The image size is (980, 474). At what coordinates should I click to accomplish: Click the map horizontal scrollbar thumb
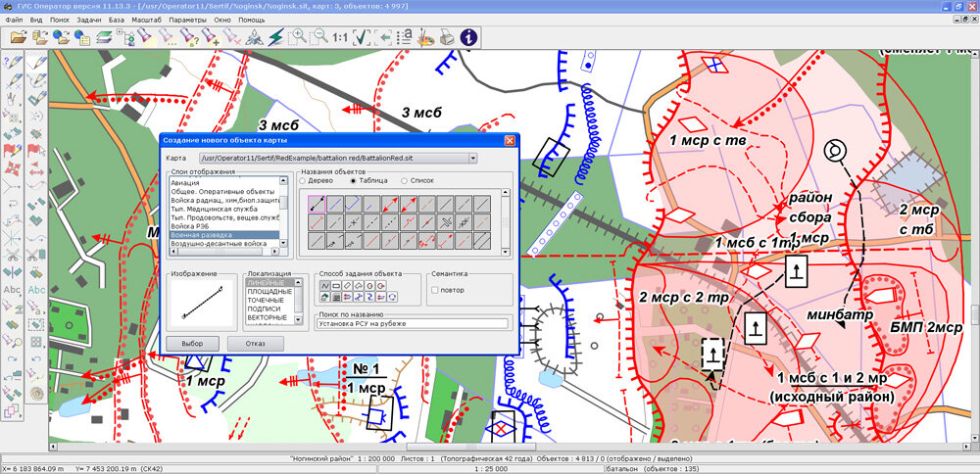(x=470, y=447)
